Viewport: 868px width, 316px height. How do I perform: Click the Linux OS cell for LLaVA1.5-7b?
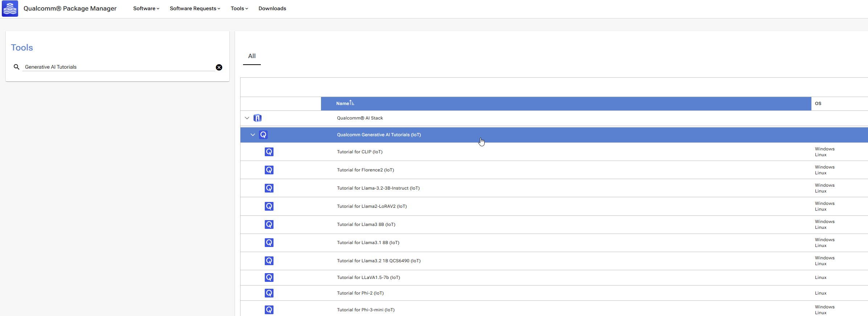click(821, 277)
